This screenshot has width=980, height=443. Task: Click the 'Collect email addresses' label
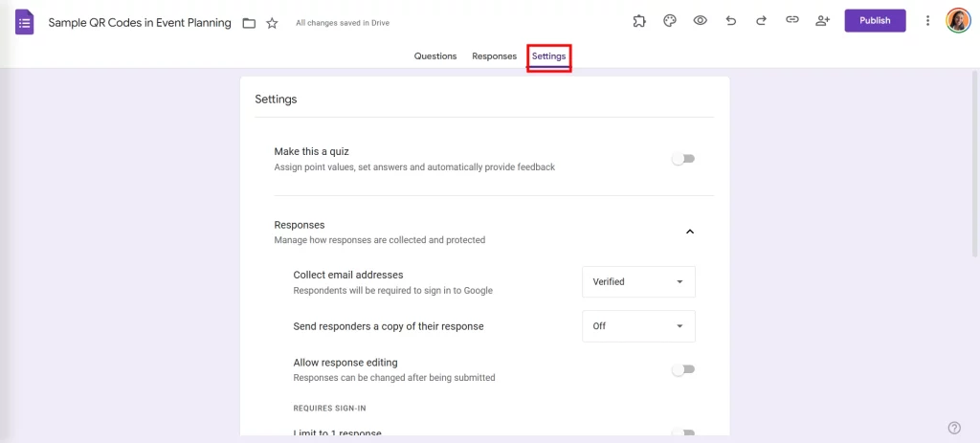[x=348, y=275]
